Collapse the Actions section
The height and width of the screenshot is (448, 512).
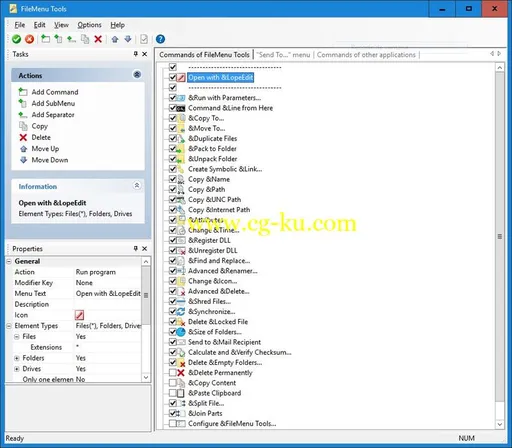click(x=137, y=75)
